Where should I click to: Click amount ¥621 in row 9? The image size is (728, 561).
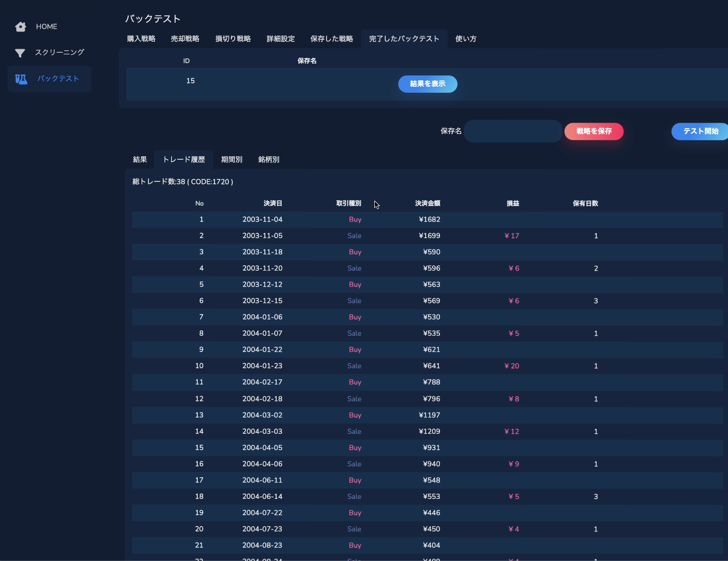[x=432, y=350]
